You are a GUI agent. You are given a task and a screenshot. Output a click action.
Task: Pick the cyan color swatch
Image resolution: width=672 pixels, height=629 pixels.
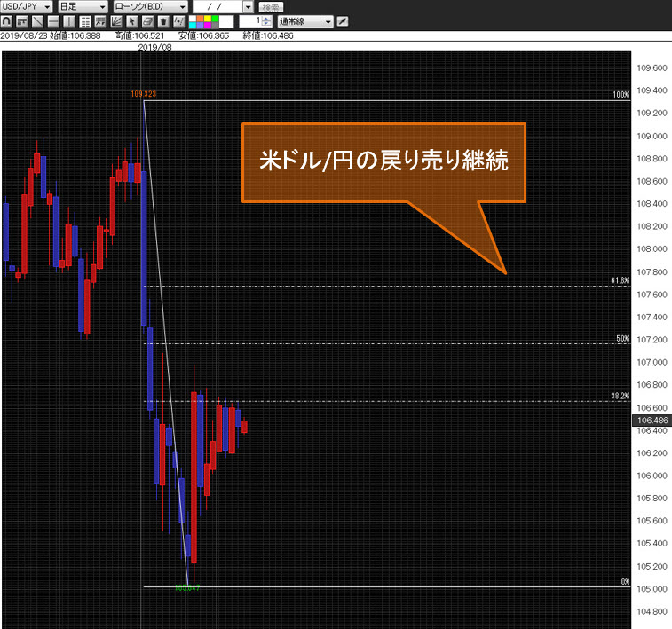pyautogui.click(x=193, y=25)
